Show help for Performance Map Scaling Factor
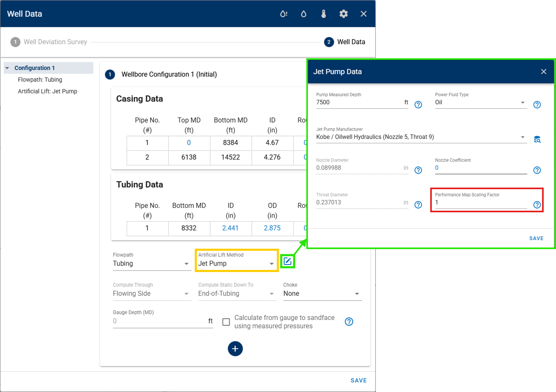Image resolution: width=556 pixels, height=392 pixels. (x=537, y=205)
